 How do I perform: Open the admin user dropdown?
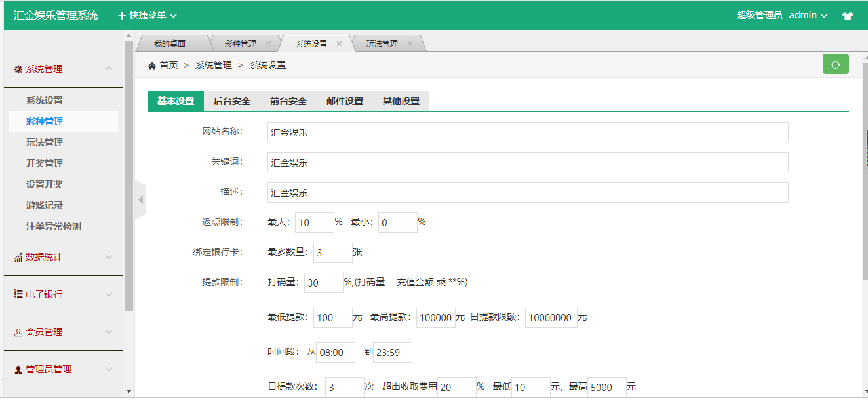tap(808, 15)
